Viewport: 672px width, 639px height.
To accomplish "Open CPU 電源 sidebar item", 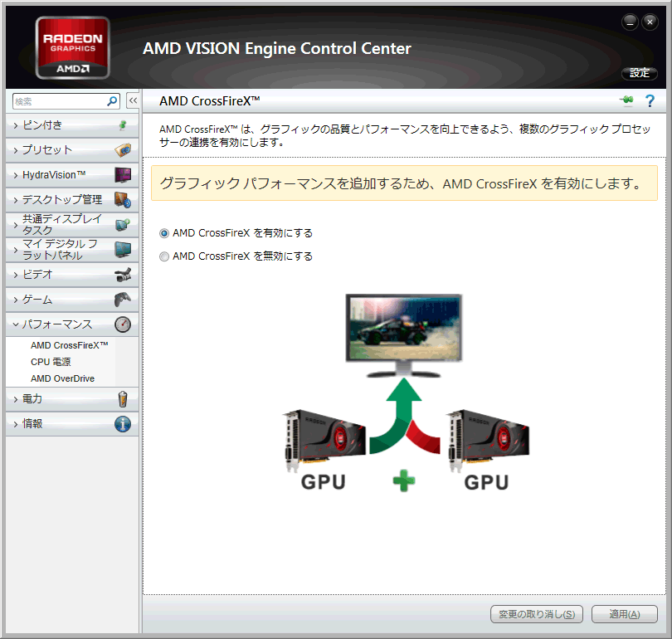I will (51, 362).
